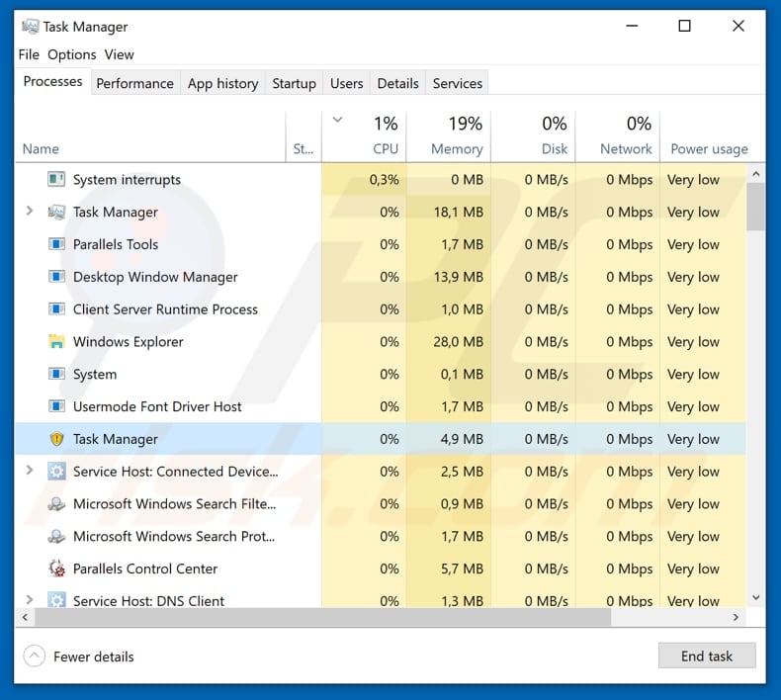Switch to the Performance tab
Screen dimensions: 781x700
[135, 83]
